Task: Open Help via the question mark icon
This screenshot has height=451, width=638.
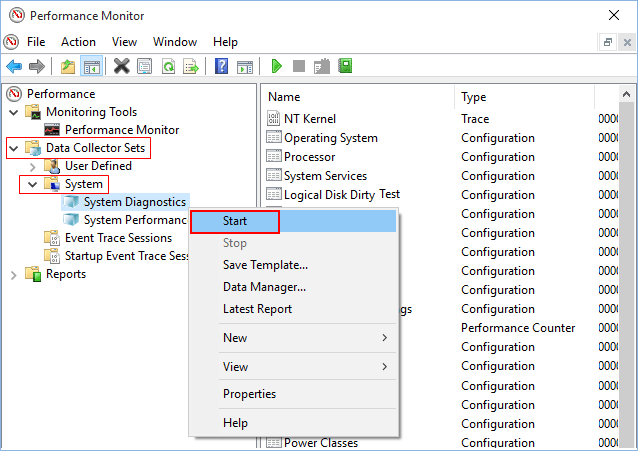Action: point(222,66)
